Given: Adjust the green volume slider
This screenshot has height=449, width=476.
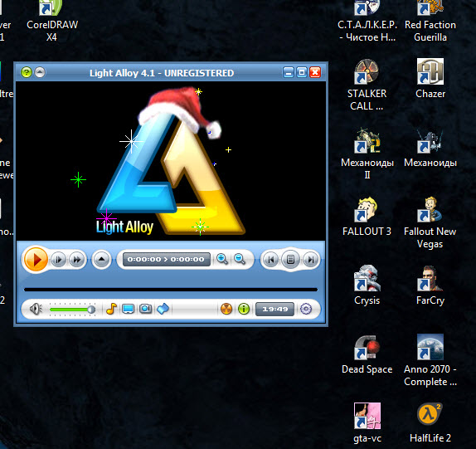Looking at the screenshot, I should 72,310.
